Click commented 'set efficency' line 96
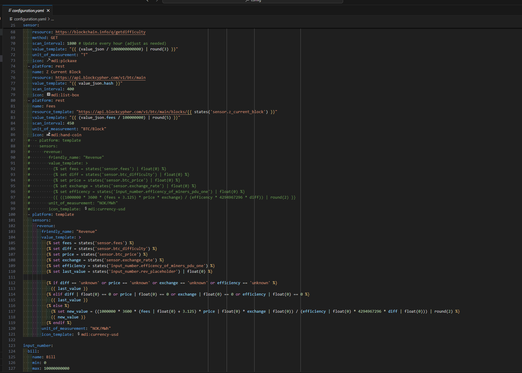The height and width of the screenshot is (373, 522). (x=149, y=192)
